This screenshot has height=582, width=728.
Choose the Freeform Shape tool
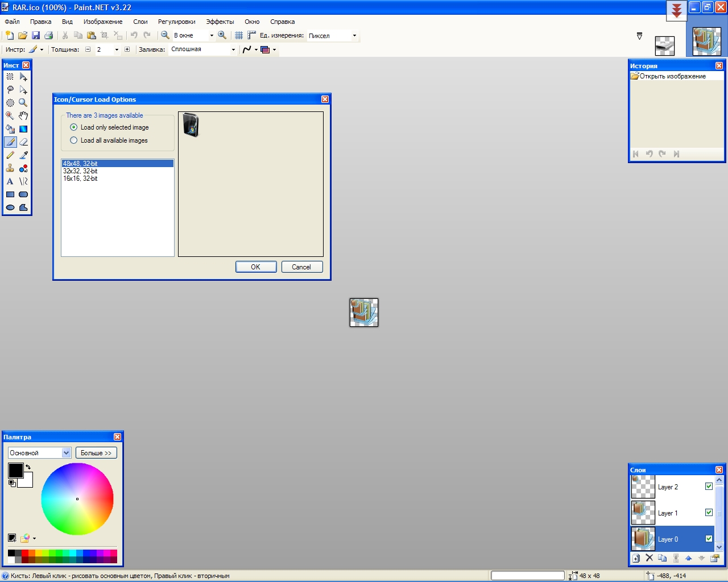pyautogui.click(x=23, y=207)
